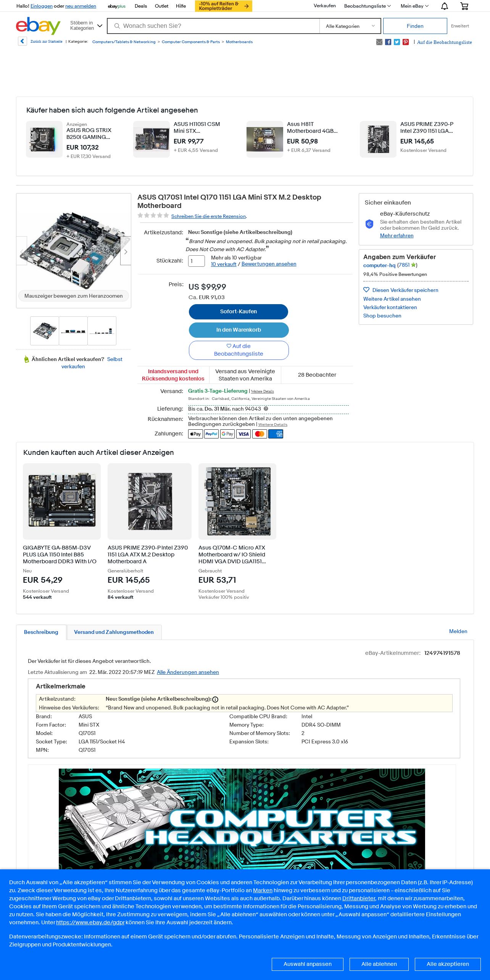This screenshot has height=980, width=490.
Task: Click Mehr erfahren under Käuferschutz
Action: coord(397,235)
